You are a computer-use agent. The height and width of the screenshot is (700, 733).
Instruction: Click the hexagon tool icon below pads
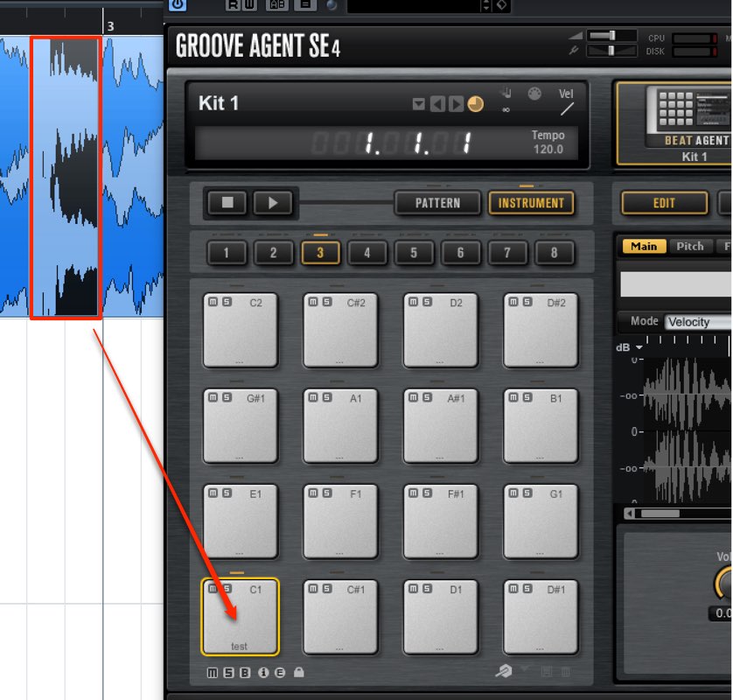click(504, 671)
